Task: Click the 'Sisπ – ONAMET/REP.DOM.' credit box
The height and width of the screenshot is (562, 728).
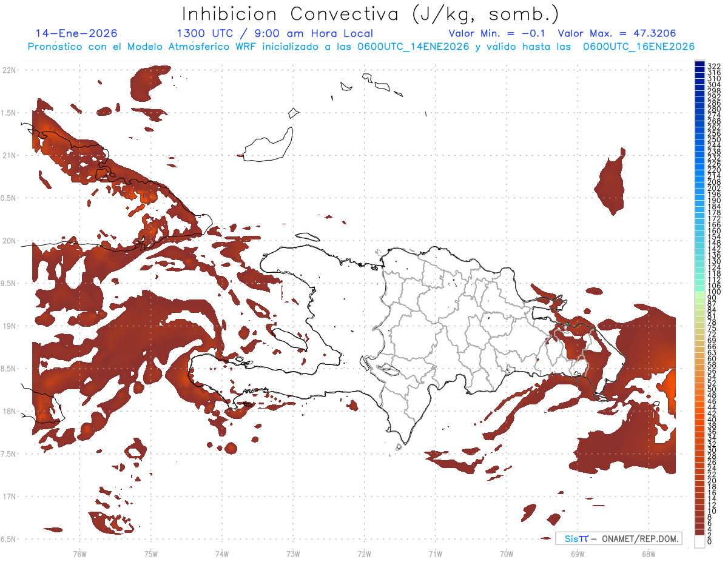Action: pyautogui.click(x=619, y=538)
